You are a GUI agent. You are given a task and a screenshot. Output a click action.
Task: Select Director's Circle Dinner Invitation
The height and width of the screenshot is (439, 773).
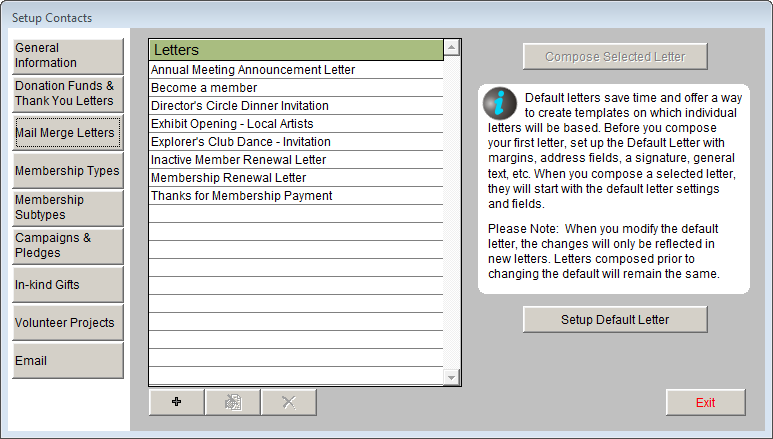[x=296, y=106]
